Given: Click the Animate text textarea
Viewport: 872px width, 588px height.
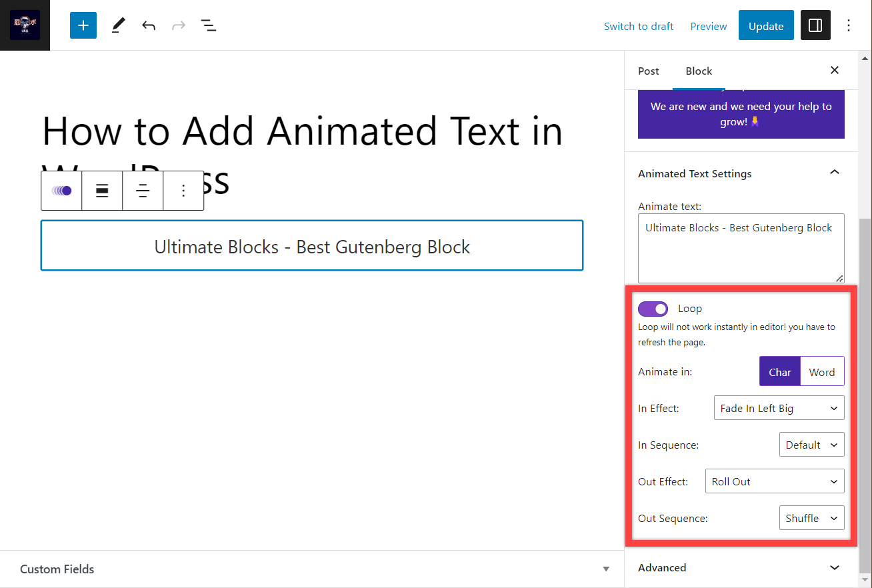Looking at the screenshot, I should [x=741, y=248].
